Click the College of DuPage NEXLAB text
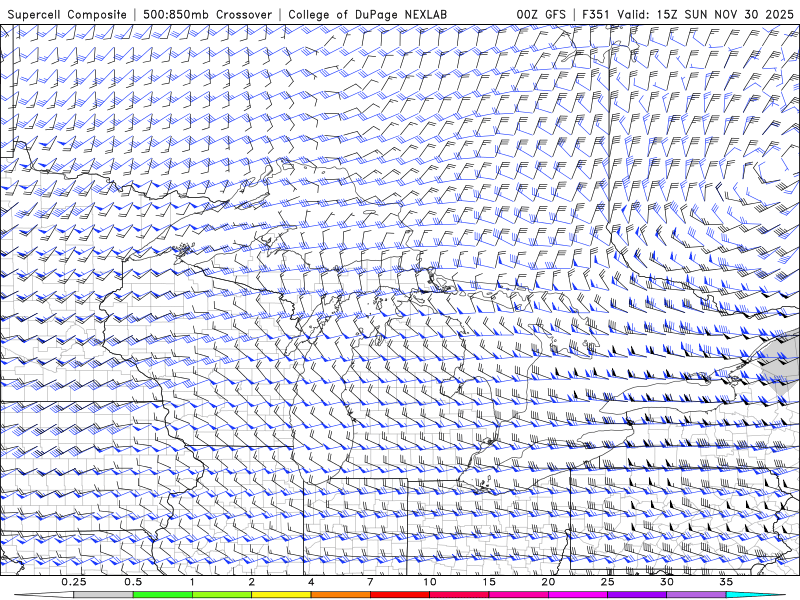 tap(368, 14)
